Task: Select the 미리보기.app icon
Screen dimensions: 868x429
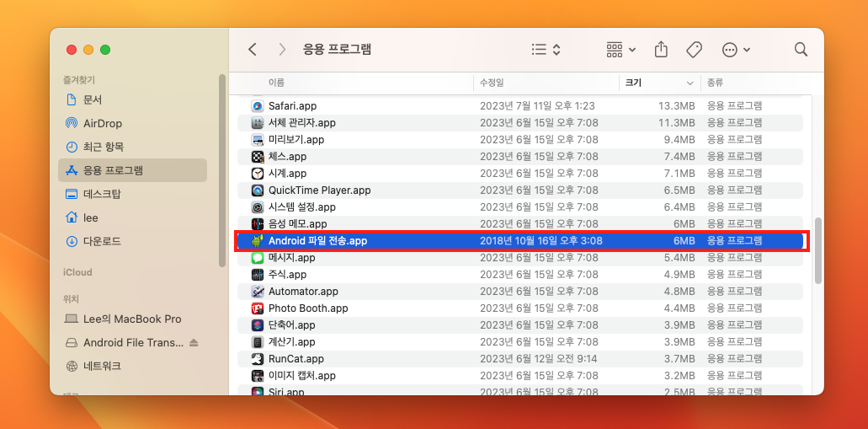Action: coord(258,140)
